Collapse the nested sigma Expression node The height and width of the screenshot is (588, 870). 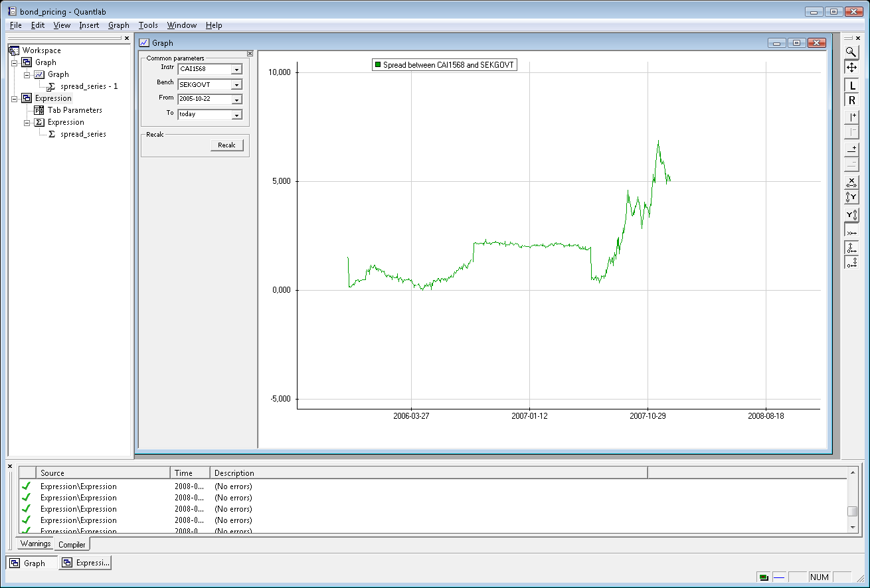[x=27, y=122]
